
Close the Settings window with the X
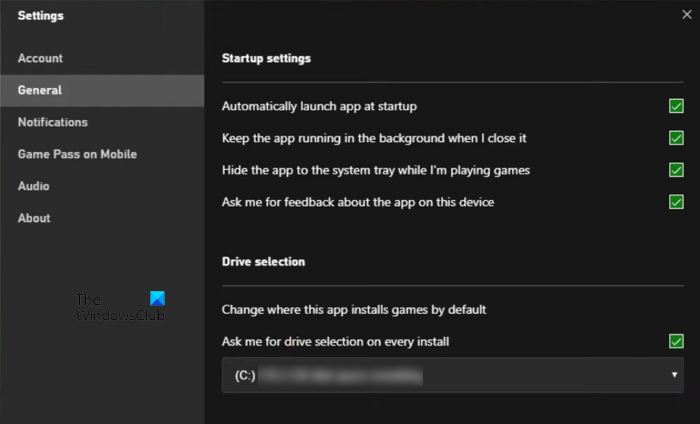[x=682, y=15]
